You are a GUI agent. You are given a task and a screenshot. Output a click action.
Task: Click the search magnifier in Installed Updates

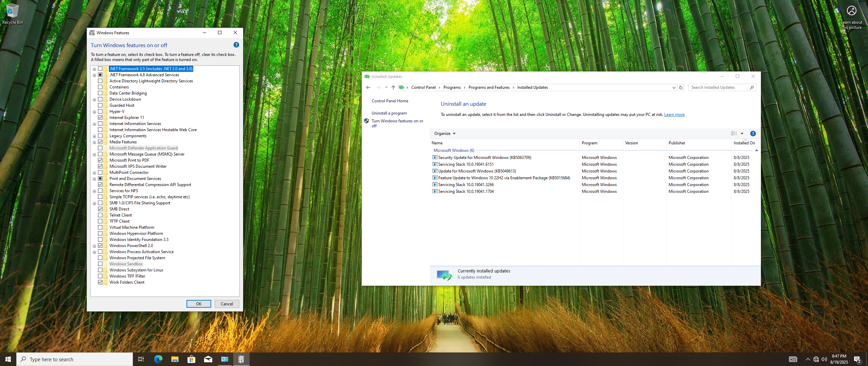coord(752,87)
